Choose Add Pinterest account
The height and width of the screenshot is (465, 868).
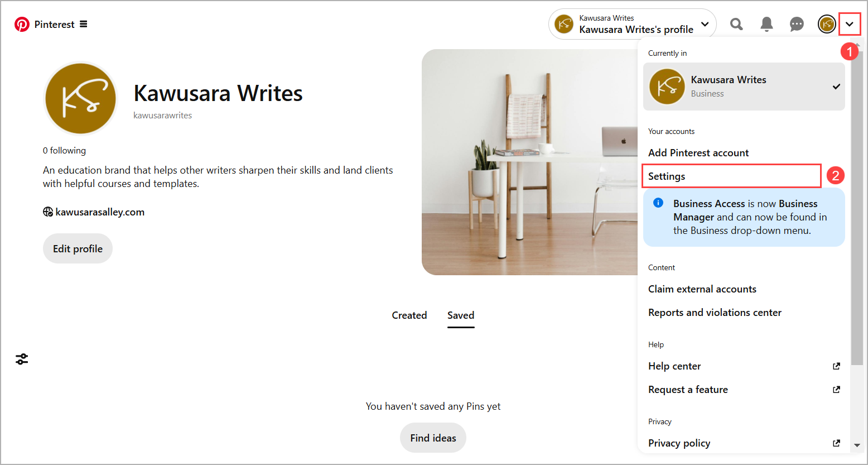[698, 153]
